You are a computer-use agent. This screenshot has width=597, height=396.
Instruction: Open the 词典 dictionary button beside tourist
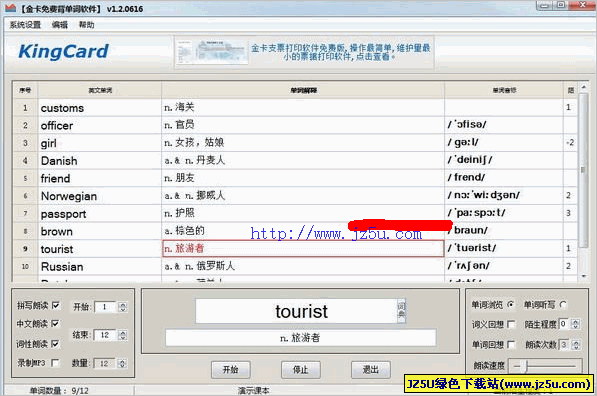401,310
